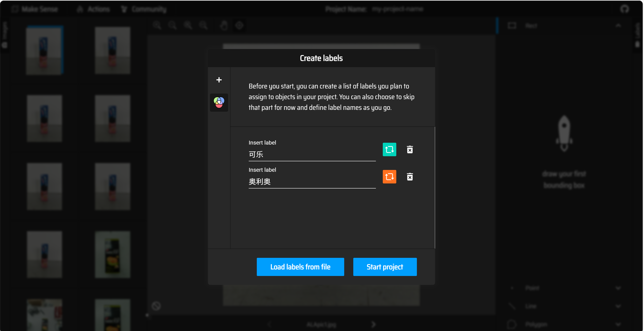Expand the Line section chevron

pyautogui.click(x=618, y=306)
